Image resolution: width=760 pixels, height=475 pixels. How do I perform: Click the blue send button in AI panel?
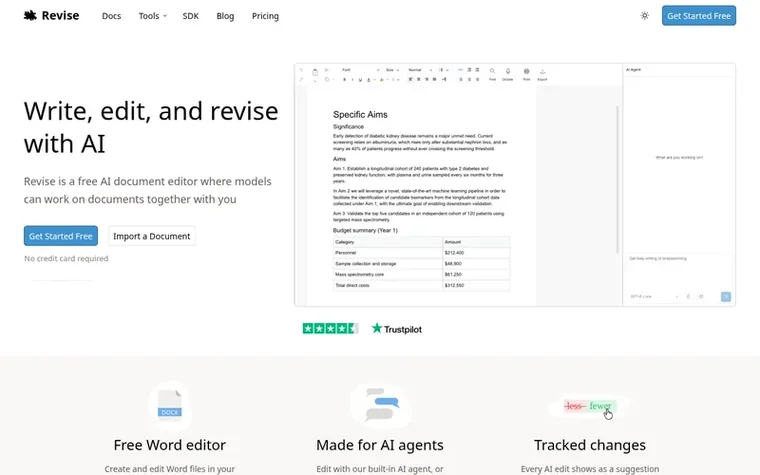click(x=726, y=297)
